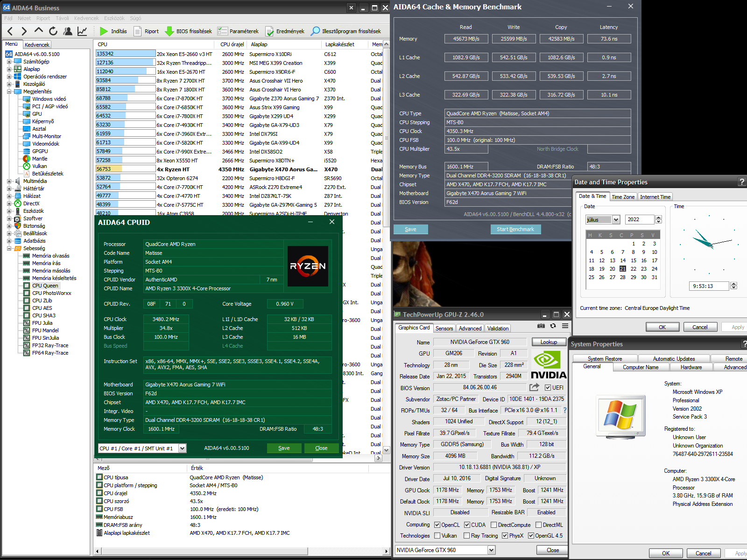Screen dimensions: 747x560
Task: Open the graph icon in AIDA64 toolbar
Action: 82,31
